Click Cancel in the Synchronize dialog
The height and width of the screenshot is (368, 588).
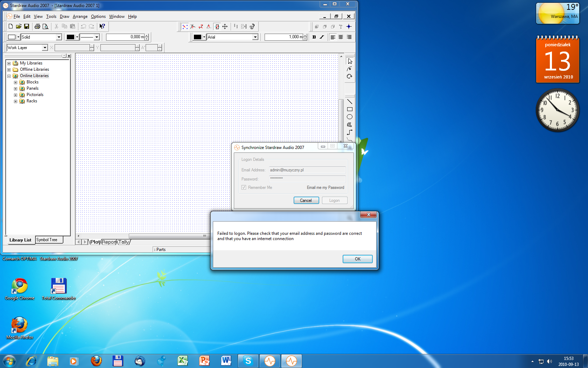[x=306, y=200]
